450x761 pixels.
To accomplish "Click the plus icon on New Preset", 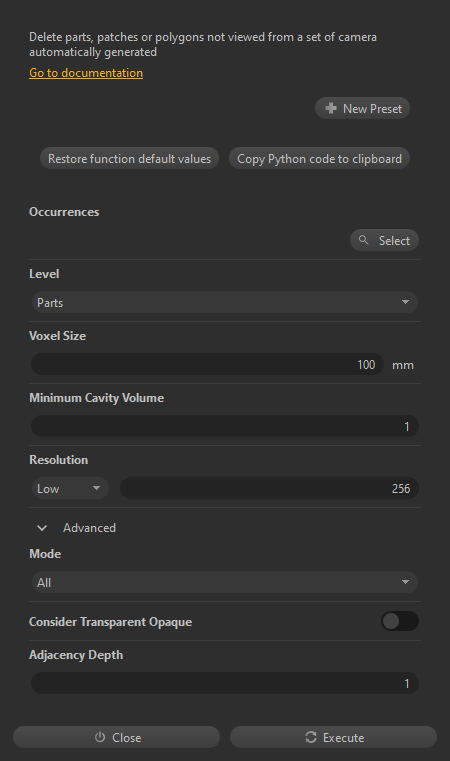I will (331, 108).
